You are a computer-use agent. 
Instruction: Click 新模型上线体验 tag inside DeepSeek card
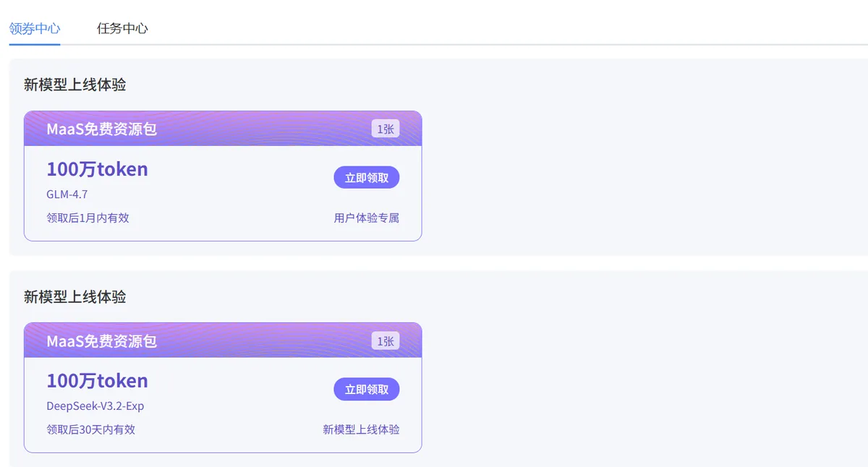(361, 429)
